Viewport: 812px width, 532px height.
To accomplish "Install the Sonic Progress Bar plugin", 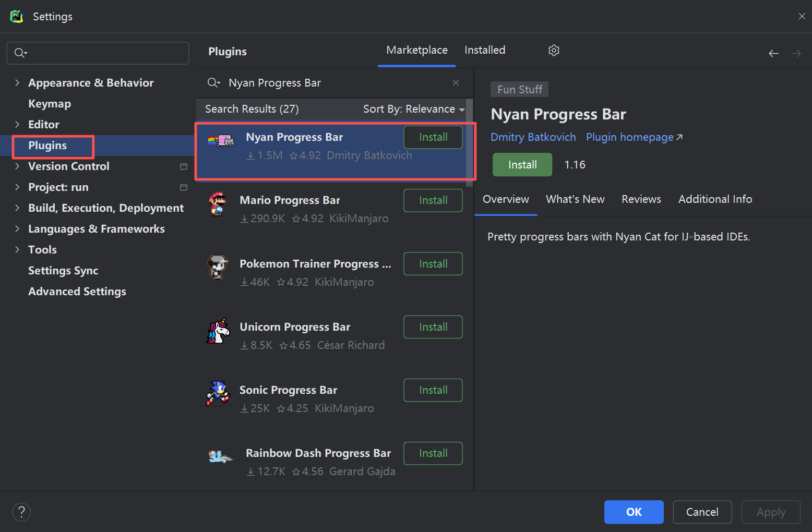I will tap(433, 390).
